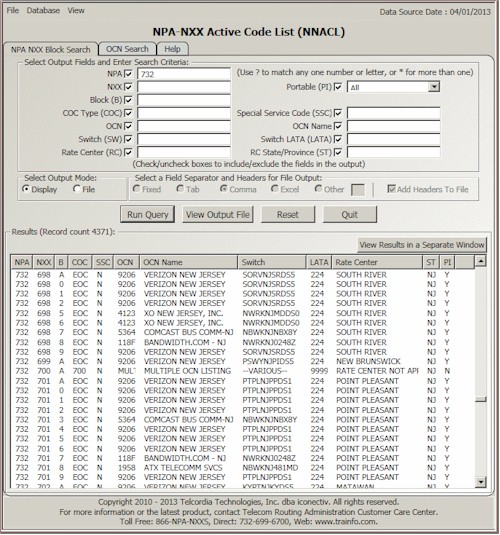
Task: Click the COC Type input field
Action: [184, 113]
